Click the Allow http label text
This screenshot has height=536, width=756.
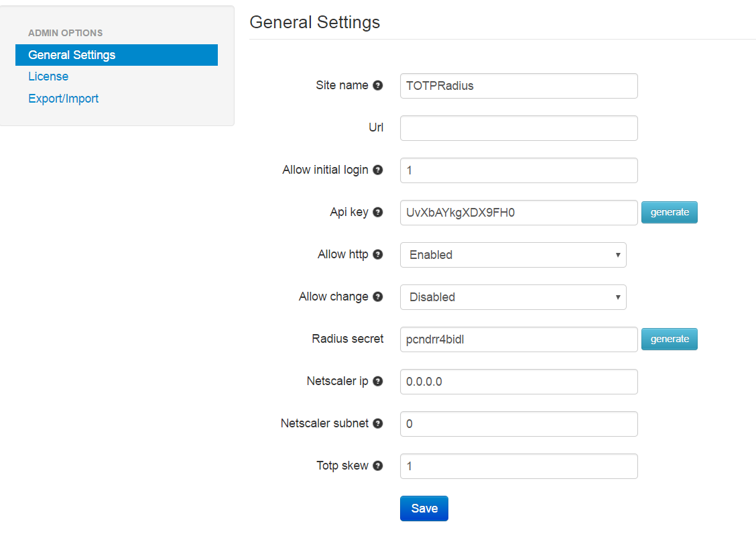click(342, 254)
